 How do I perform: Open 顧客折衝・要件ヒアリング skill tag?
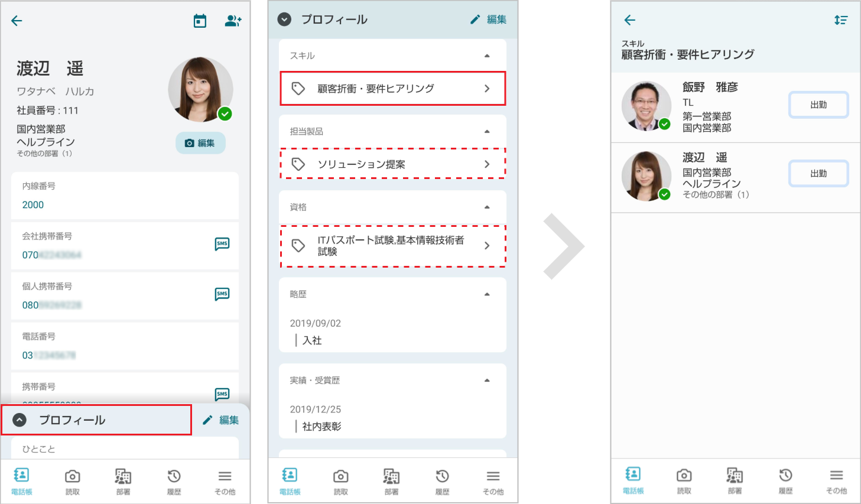(x=392, y=89)
